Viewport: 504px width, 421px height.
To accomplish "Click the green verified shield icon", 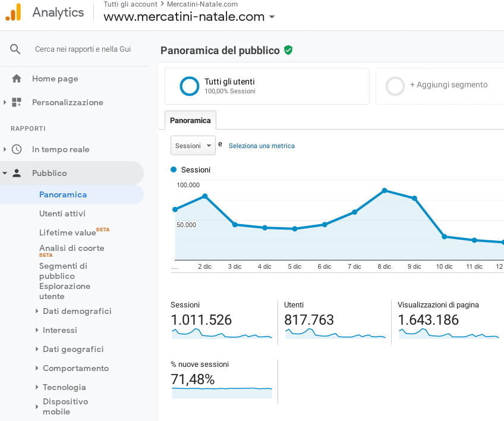I will click(x=288, y=50).
